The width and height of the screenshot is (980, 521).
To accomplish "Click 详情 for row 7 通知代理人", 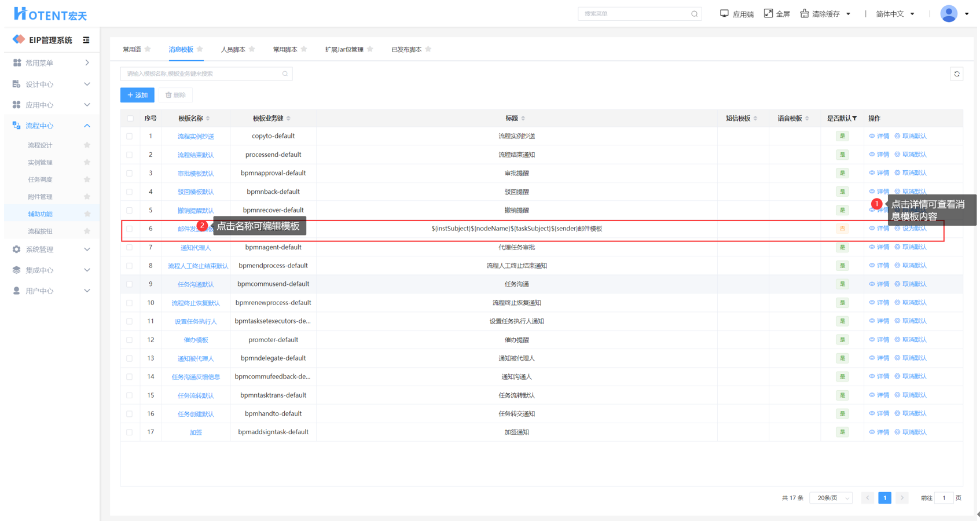I will pos(879,247).
